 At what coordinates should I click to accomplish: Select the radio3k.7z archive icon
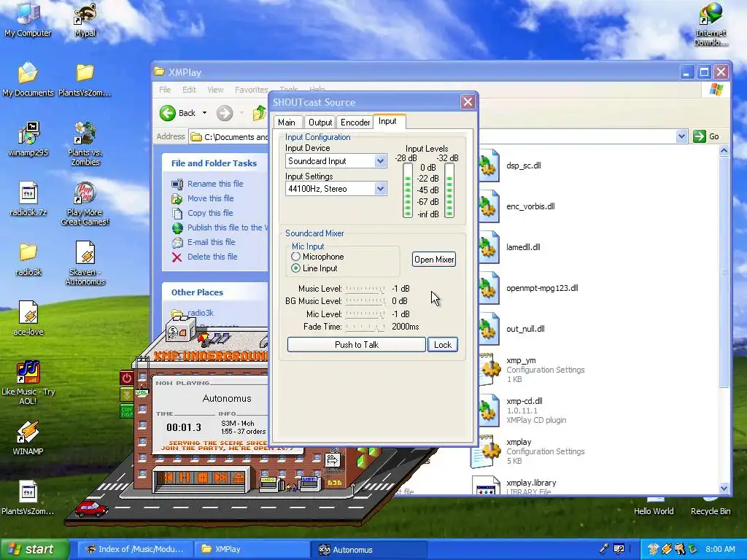click(x=28, y=199)
